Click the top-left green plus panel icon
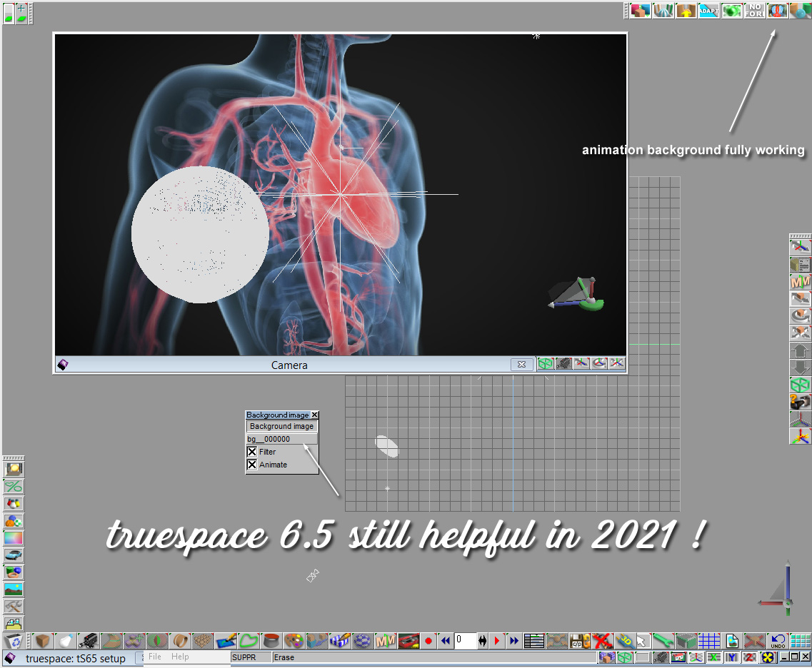Screen dimensions: 812x668 pyautogui.click(x=21, y=13)
